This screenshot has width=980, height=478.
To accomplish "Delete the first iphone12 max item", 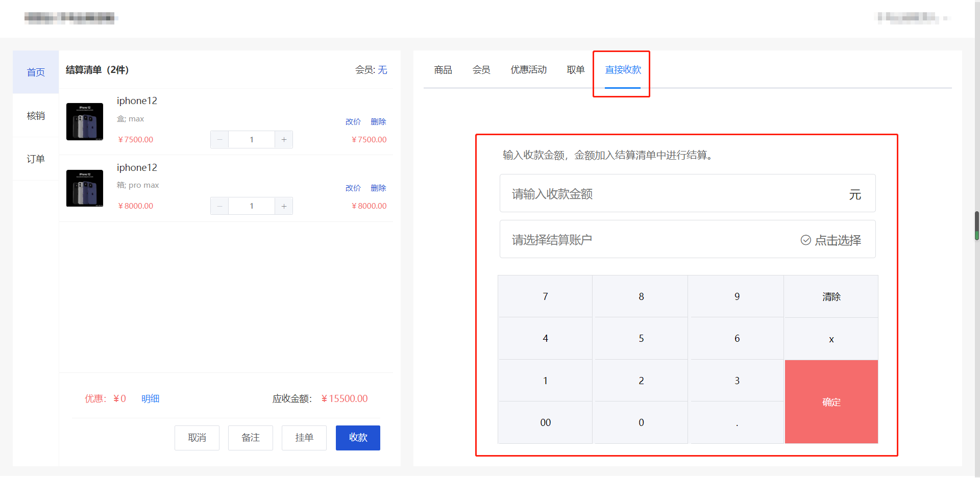I will pos(378,122).
